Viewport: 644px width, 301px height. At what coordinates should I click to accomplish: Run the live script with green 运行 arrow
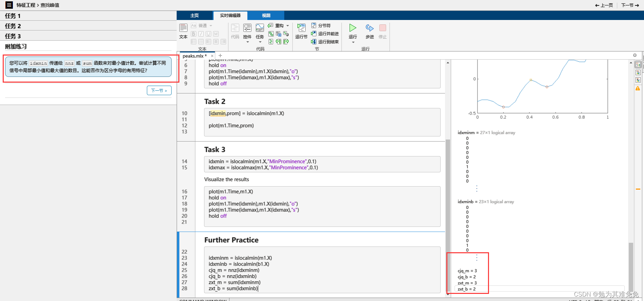coord(353,28)
